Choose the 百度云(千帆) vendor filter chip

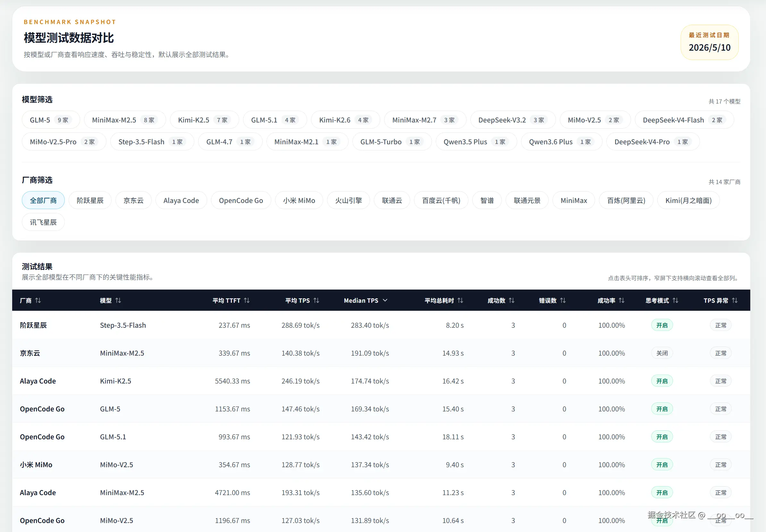point(441,200)
